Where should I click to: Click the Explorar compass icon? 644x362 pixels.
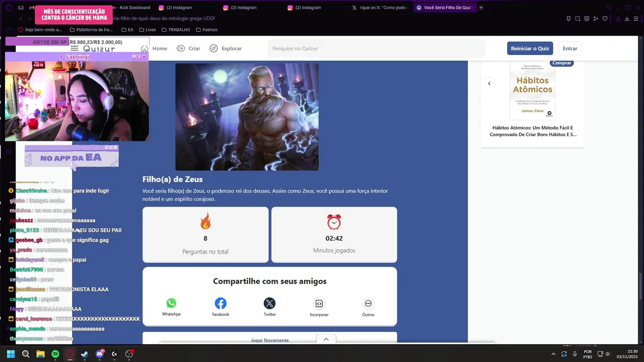[214, 48]
